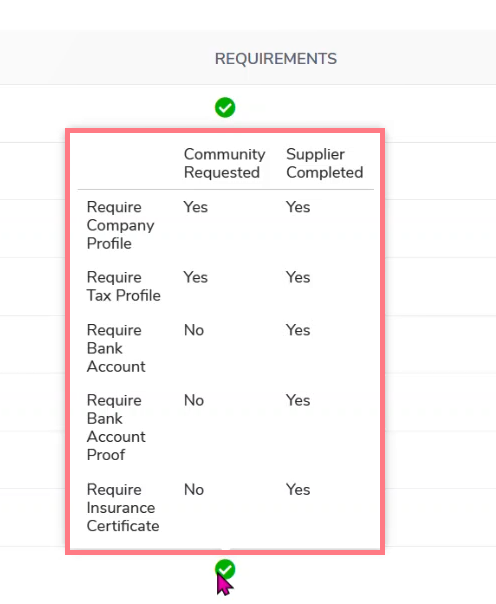This screenshot has width=496, height=604.
Task: Click the Community Requested column heading
Action: click(225, 163)
